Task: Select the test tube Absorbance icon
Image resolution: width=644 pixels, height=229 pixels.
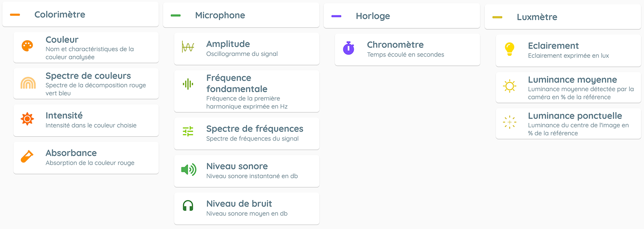Action: click(x=27, y=156)
